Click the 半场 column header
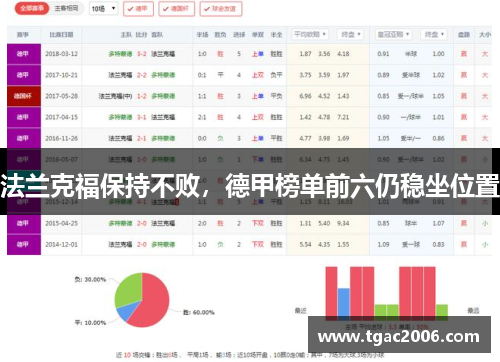The image size is (500, 362). click(202, 35)
